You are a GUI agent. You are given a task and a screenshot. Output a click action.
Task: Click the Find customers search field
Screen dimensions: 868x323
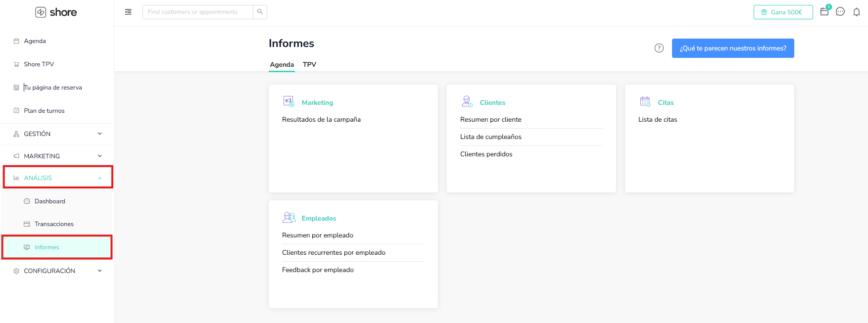coord(198,12)
